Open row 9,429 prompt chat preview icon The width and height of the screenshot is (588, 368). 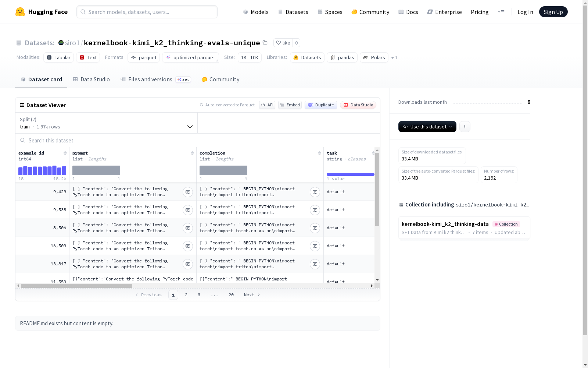click(188, 192)
